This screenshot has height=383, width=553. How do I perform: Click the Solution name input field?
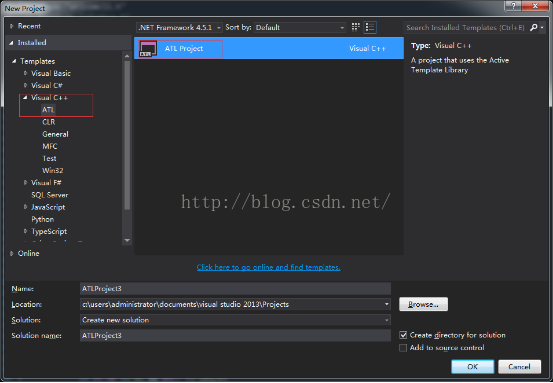pyautogui.click(x=235, y=335)
